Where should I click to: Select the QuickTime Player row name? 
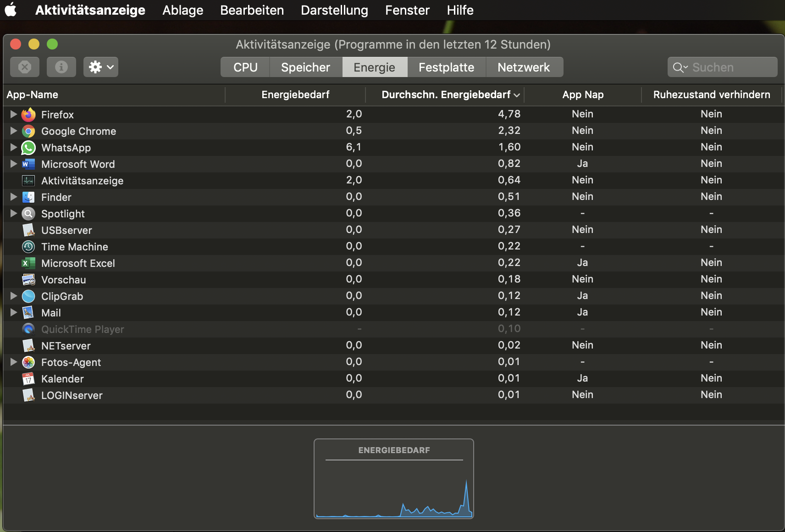pos(83,329)
